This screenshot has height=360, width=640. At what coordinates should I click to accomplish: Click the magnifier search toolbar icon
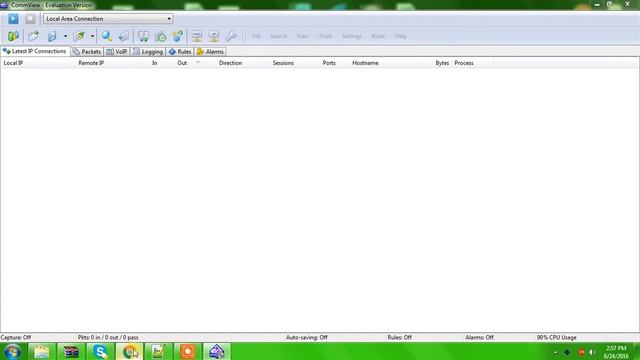pyautogui.click(x=107, y=36)
